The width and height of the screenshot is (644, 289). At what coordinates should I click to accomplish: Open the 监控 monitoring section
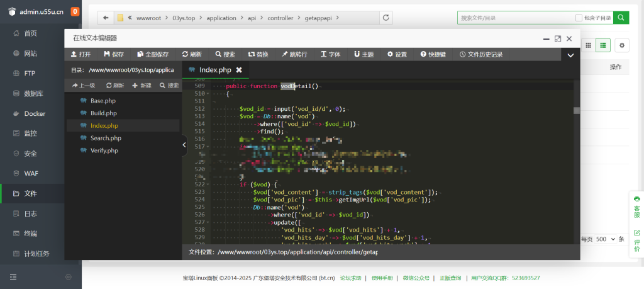[31, 133]
